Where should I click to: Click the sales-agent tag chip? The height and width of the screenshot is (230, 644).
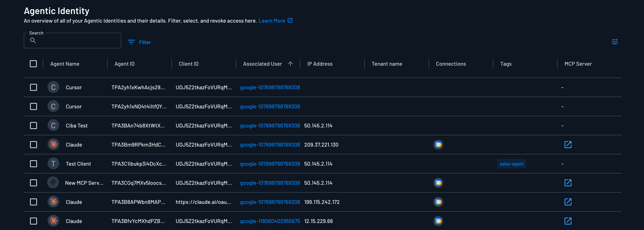pos(511,164)
